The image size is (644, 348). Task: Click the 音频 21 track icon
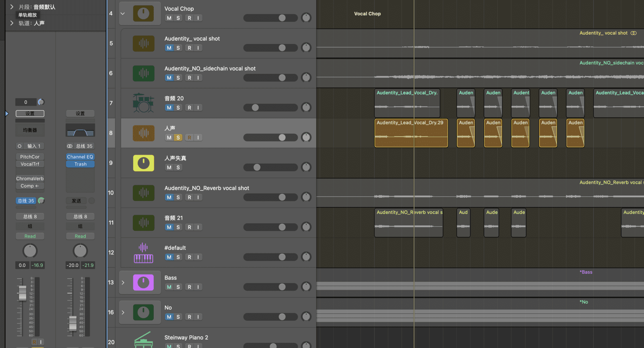tap(143, 222)
